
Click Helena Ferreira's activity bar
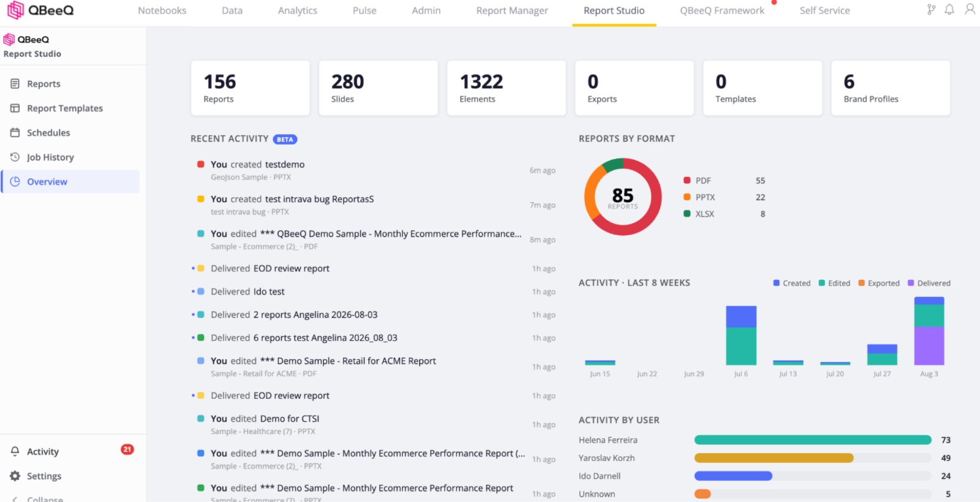[x=813, y=440]
